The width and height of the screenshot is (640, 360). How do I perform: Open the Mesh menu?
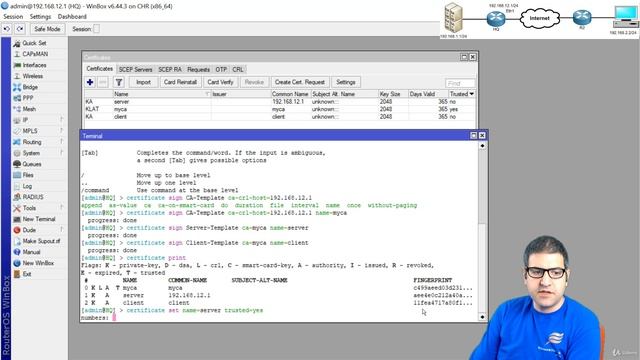29,109
